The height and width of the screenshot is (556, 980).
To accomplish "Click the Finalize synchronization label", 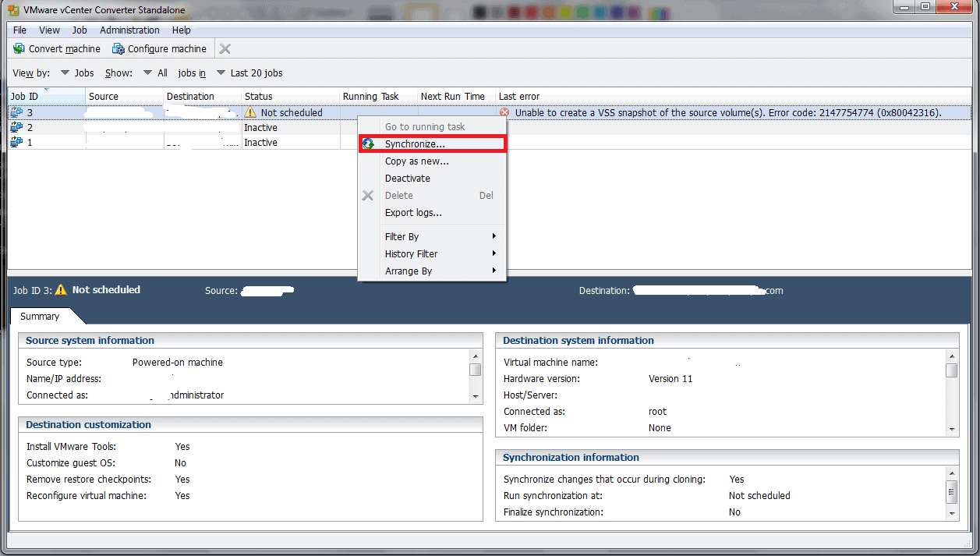I will tap(553, 512).
